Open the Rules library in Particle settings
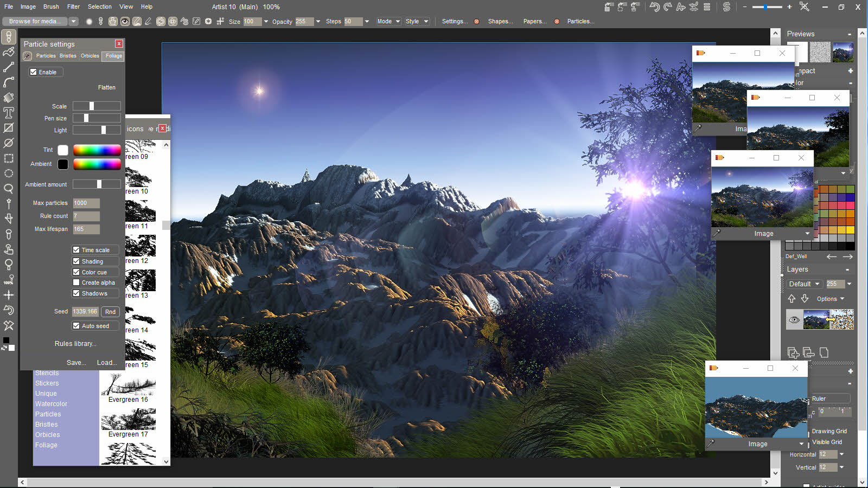 click(74, 343)
